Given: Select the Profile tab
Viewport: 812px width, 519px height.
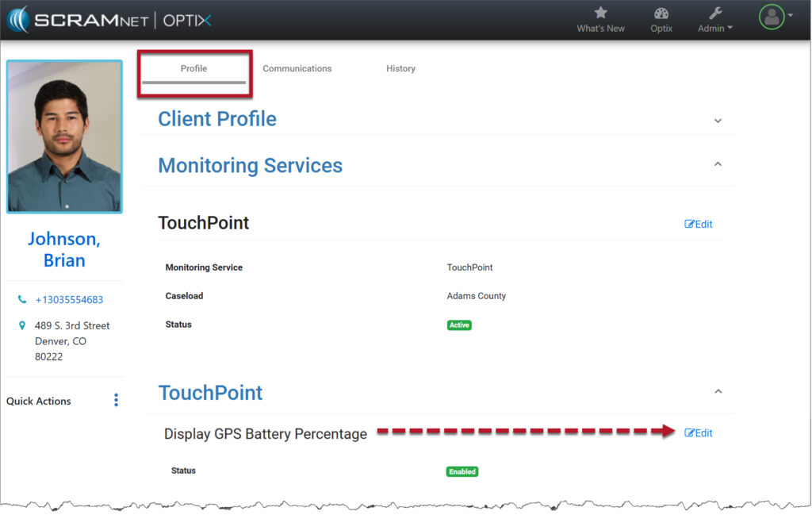Looking at the screenshot, I should [x=193, y=69].
